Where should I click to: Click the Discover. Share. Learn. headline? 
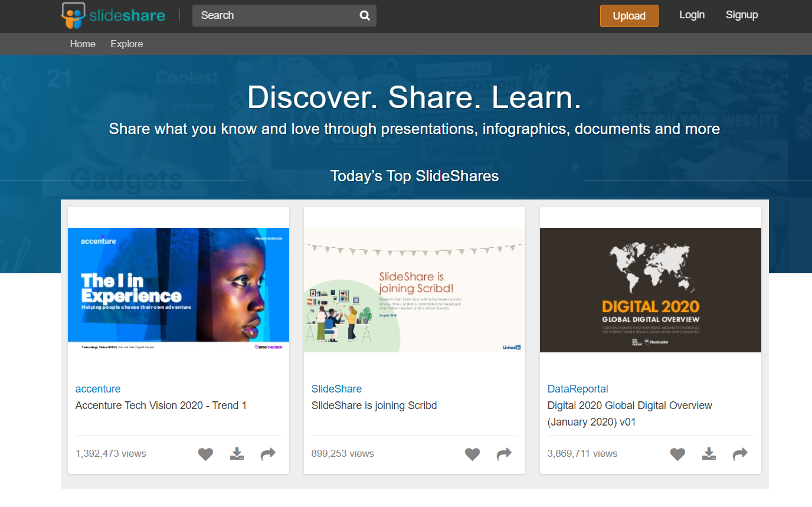414,97
